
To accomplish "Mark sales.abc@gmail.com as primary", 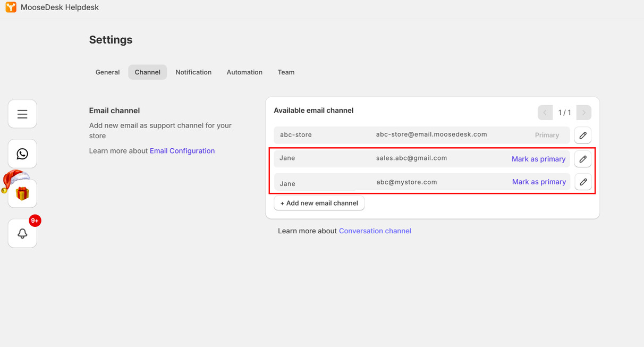I will click(538, 158).
